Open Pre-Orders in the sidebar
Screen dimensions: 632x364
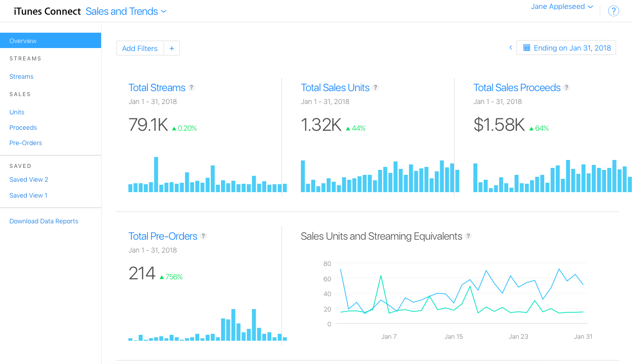[26, 143]
